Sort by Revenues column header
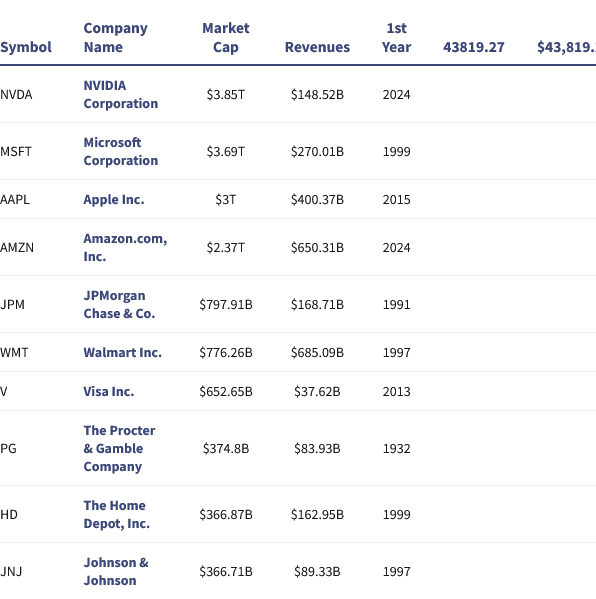This screenshot has width=596, height=599. click(x=317, y=47)
